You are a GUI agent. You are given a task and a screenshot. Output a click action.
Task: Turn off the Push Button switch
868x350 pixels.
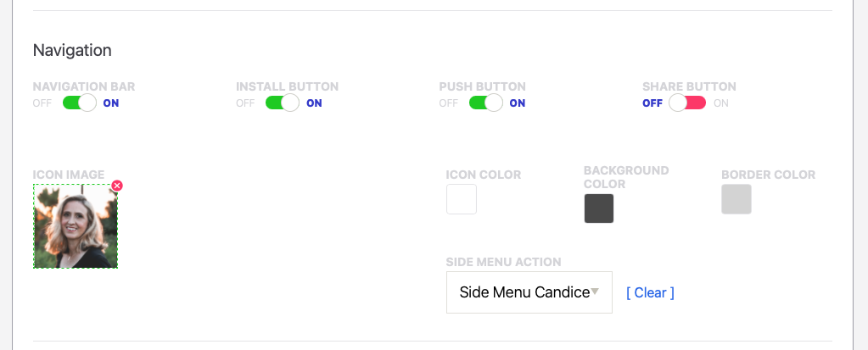pos(485,103)
